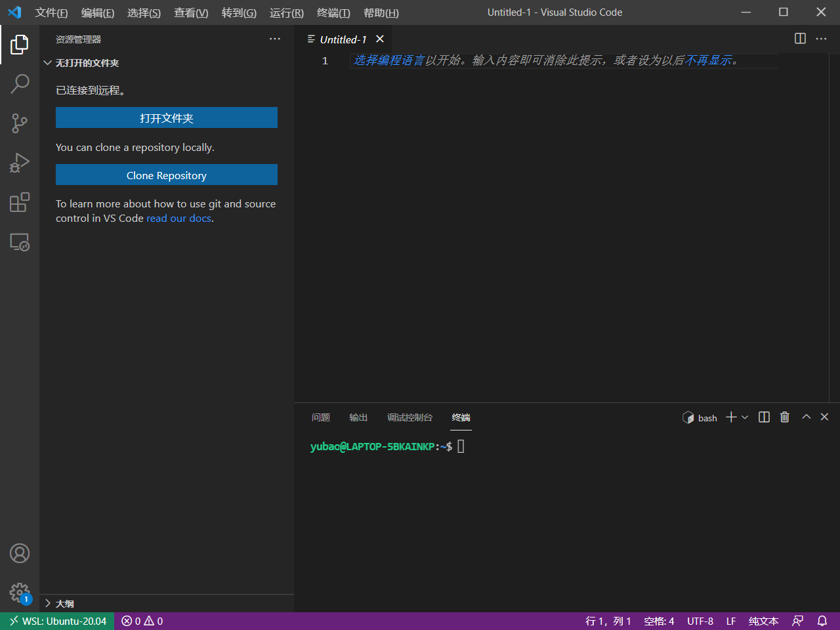This screenshot has height=630, width=840.
Task: Change encoding via 'UTF-8' status entry
Action: coord(700,621)
